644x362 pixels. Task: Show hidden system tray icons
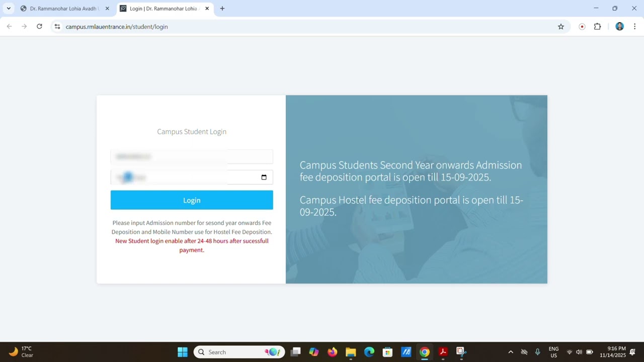pyautogui.click(x=511, y=352)
